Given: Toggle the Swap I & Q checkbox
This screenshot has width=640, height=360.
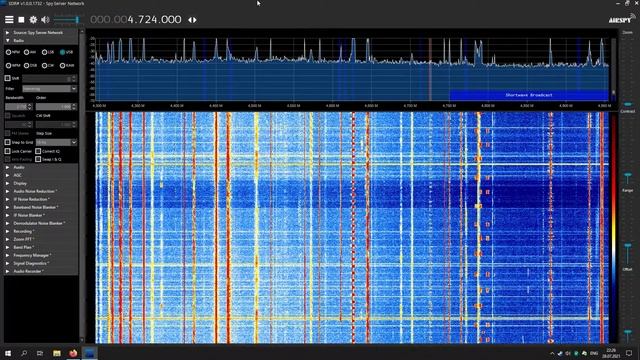Looking at the screenshot, I should [x=38, y=159].
